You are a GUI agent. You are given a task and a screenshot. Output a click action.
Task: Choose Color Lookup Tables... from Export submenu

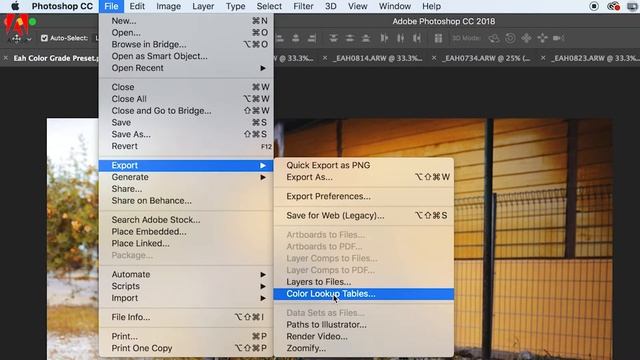click(364, 294)
